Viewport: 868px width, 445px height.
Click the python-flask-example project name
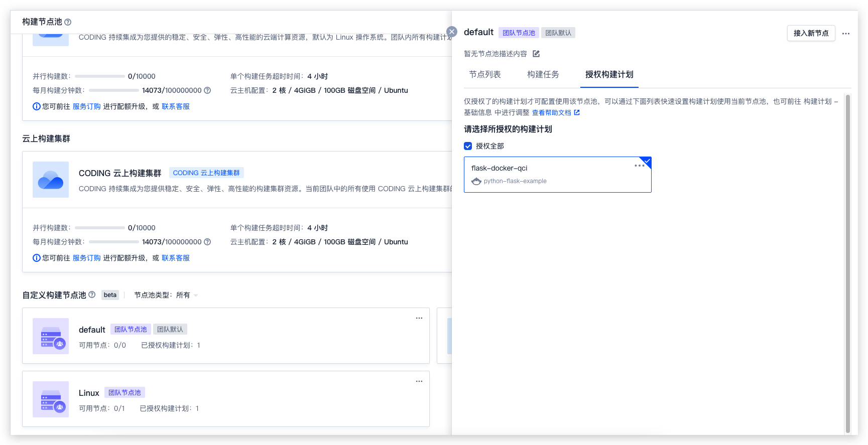tap(515, 181)
